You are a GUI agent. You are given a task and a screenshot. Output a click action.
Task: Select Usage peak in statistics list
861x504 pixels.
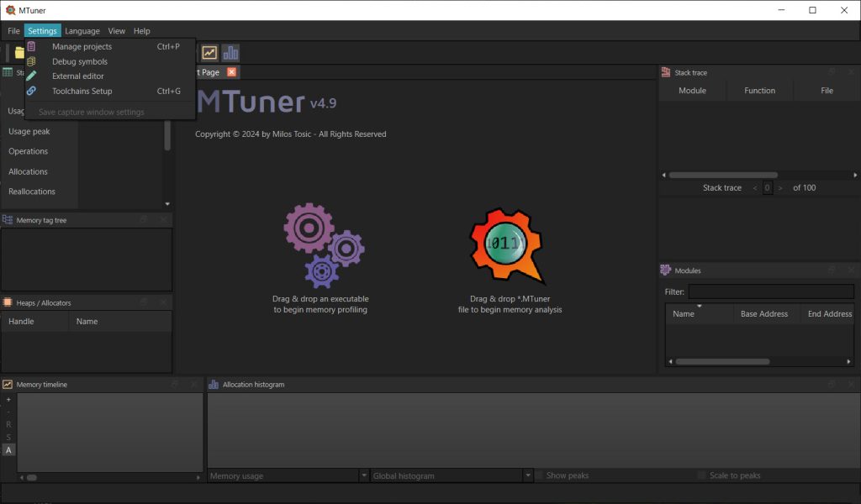click(x=29, y=131)
